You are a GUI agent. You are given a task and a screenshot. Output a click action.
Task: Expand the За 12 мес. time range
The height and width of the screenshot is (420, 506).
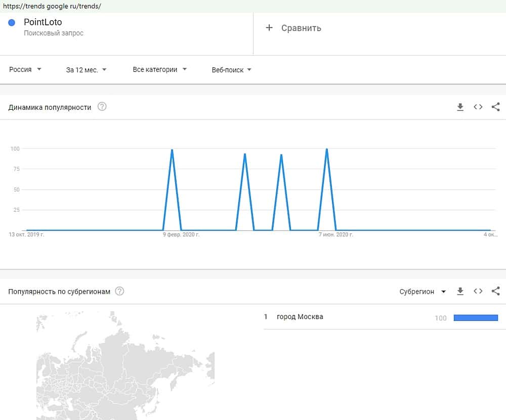tap(86, 70)
